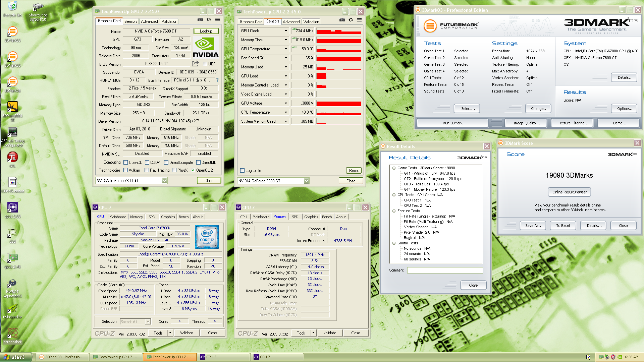Toggle the CUDA checkbox
644x362 pixels.
(147, 163)
